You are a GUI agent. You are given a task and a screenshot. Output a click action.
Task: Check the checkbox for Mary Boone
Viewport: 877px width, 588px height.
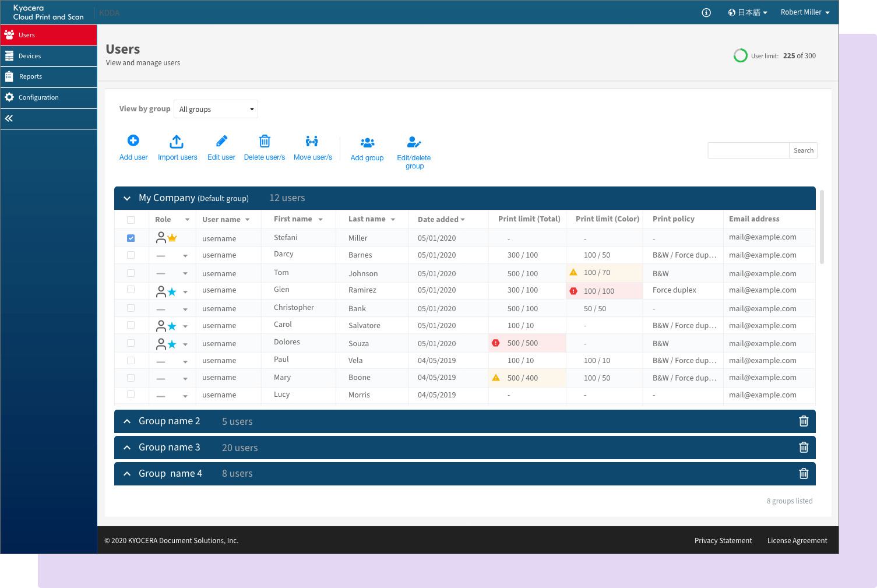pyautogui.click(x=131, y=378)
